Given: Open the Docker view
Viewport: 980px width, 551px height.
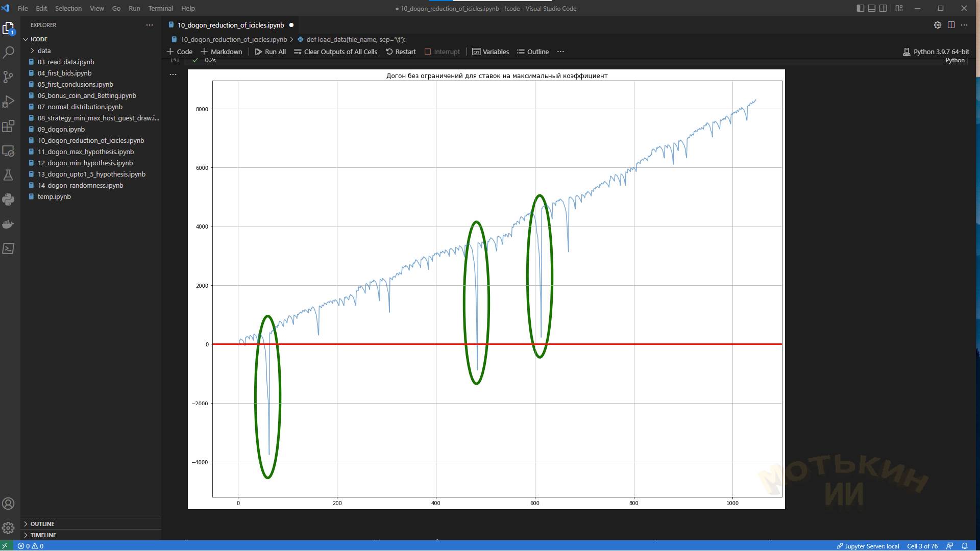Looking at the screenshot, I should pos(9,224).
